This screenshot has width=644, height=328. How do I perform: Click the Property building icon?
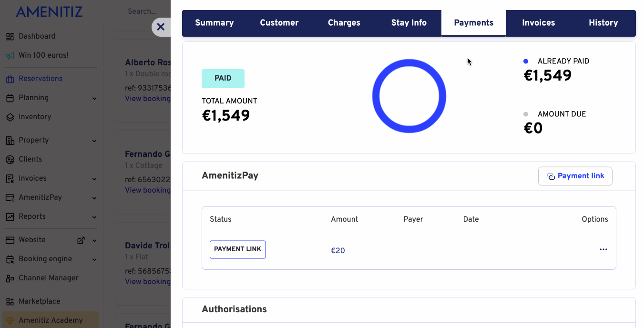point(10,141)
